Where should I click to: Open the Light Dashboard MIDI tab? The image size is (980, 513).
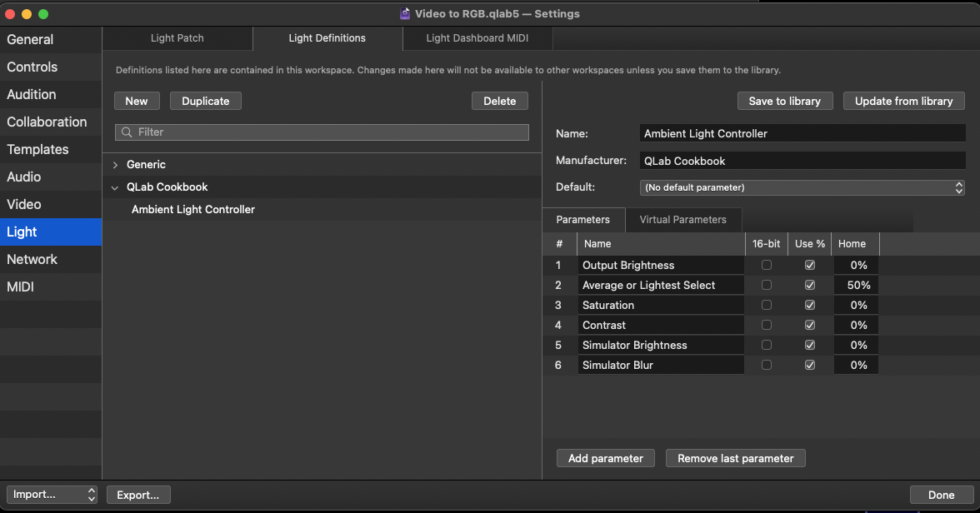477,38
